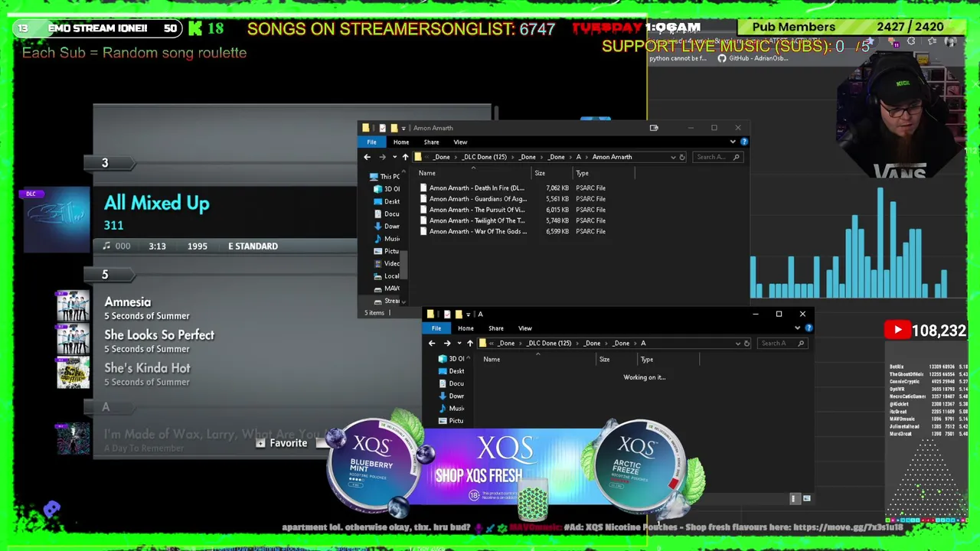
Task: Select the song She Looks So Perfect
Action: (159, 335)
